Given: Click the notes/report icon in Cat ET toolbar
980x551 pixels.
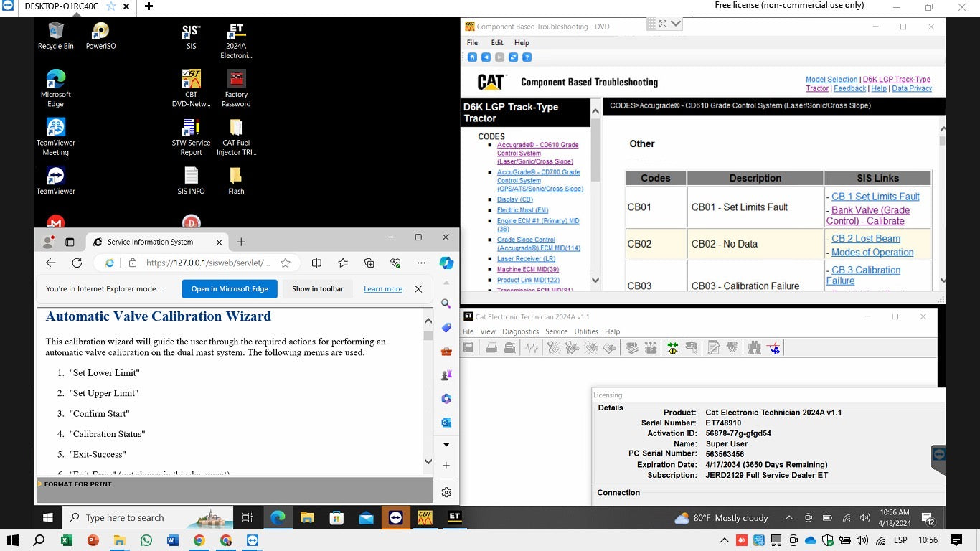Looking at the screenshot, I should tap(712, 347).
